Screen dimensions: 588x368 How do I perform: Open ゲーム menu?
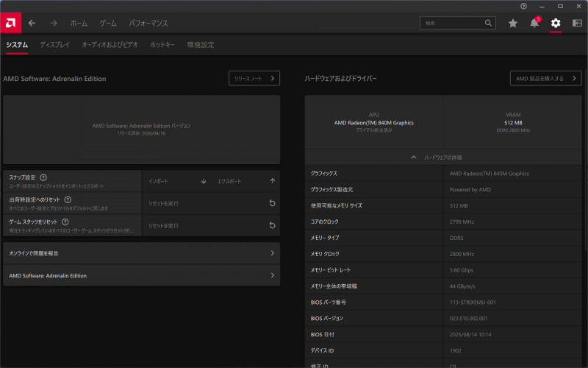pyautogui.click(x=108, y=24)
